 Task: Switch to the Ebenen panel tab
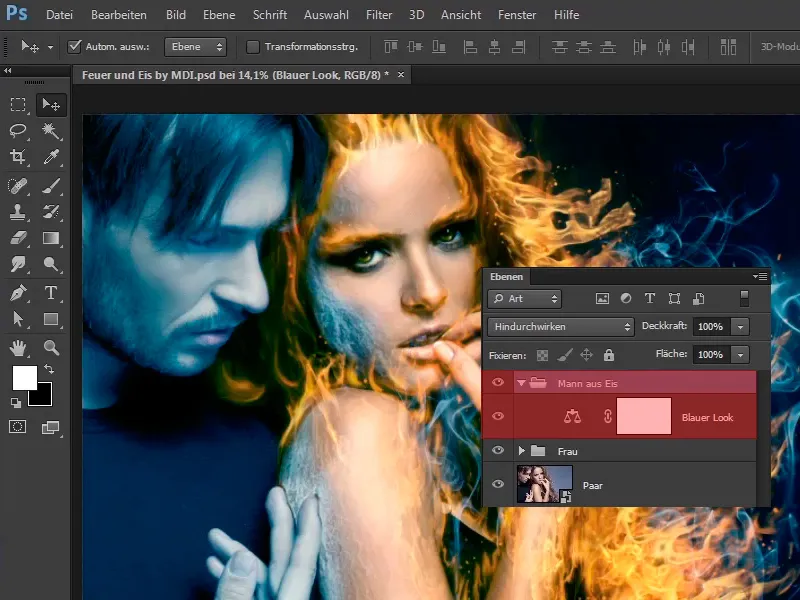[x=507, y=277]
